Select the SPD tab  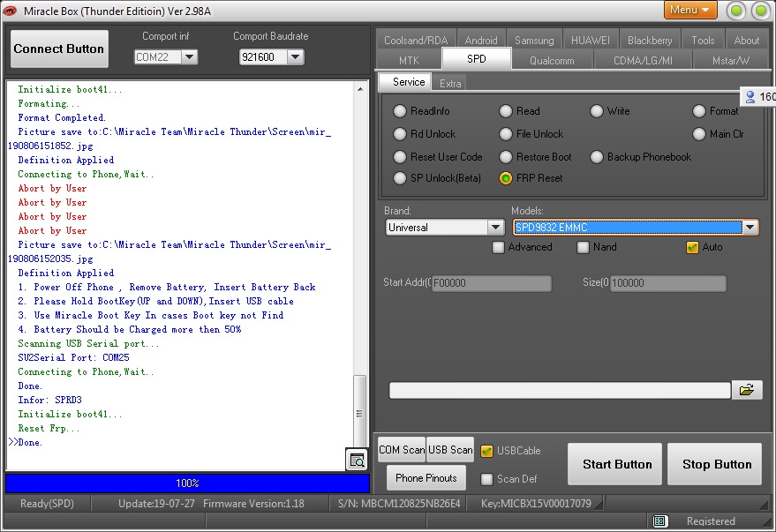pyautogui.click(x=477, y=59)
